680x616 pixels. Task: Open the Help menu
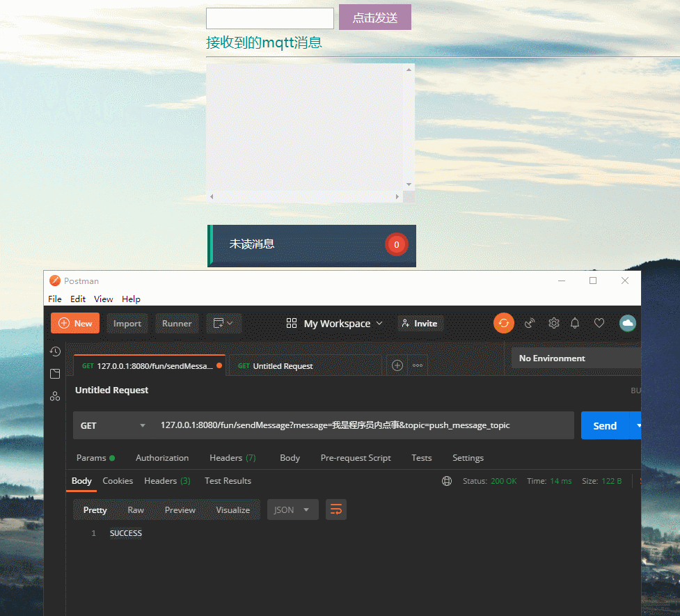(131, 299)
